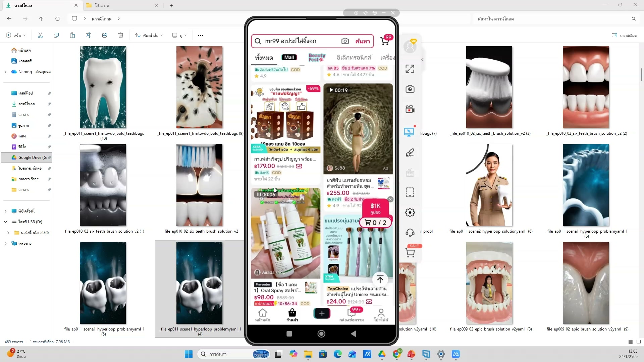
Task: Click the Delete trash icon in the Explorer toolbar
Action: coord(121,35)
